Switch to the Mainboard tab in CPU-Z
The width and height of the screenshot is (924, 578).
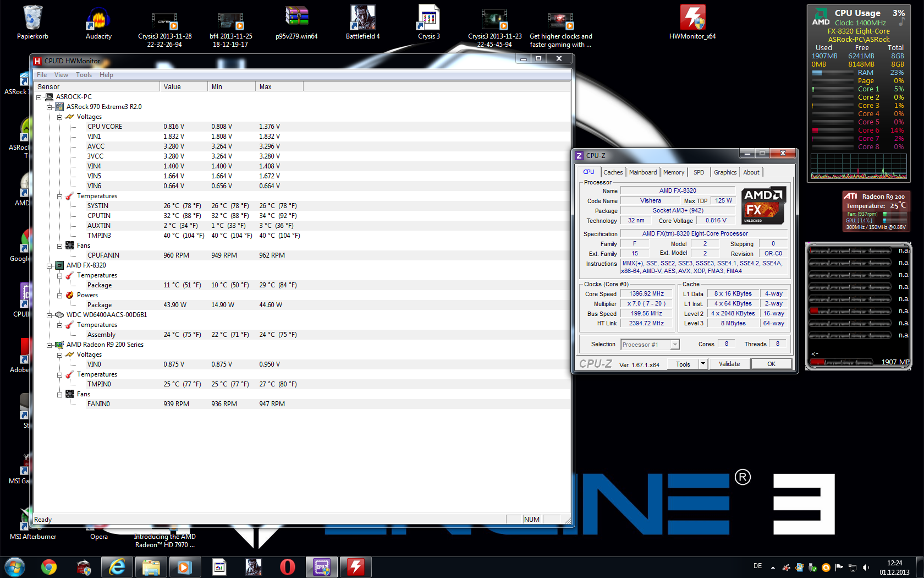tap(643, 172)
